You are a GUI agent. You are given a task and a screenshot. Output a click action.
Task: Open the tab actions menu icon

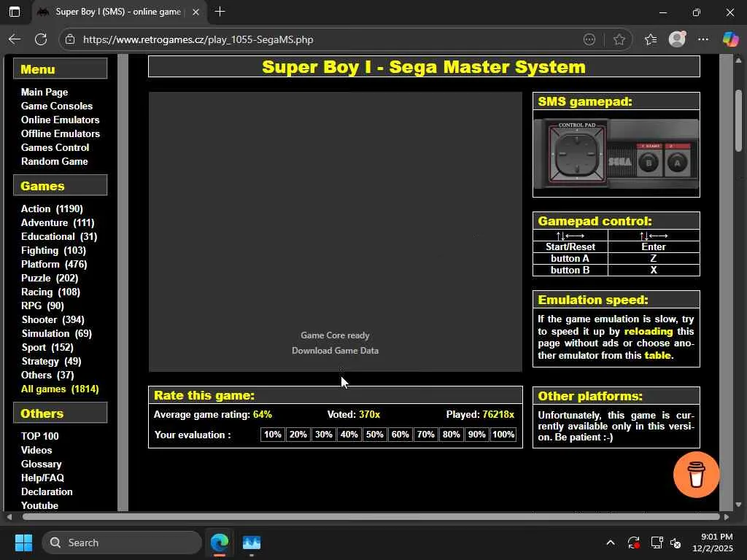[x=15, y=12]
